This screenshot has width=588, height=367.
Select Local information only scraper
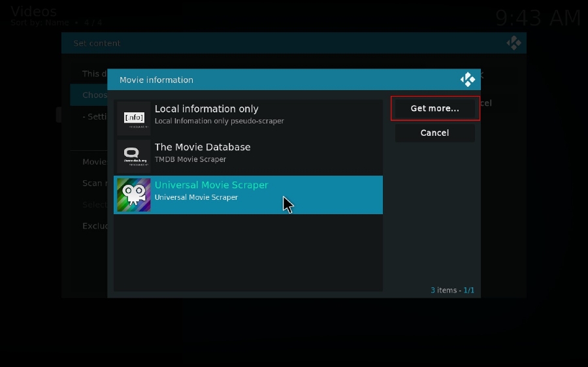(248, 118)
